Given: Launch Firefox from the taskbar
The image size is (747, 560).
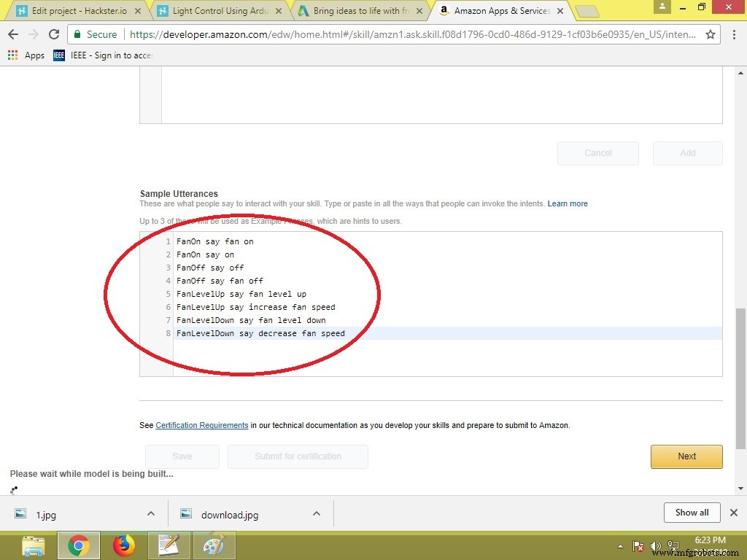Looking at the screenshot, I should click(x=124, y=545).
